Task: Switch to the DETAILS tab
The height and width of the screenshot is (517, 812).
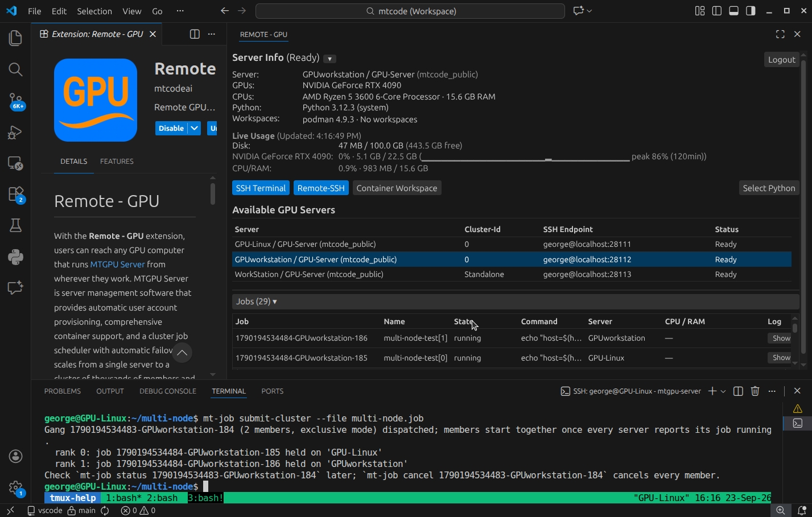Action: [x=74, y=162]
